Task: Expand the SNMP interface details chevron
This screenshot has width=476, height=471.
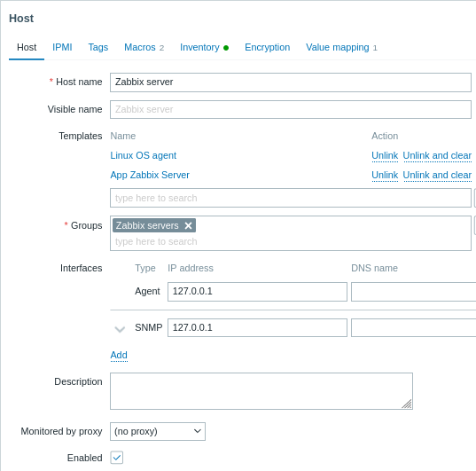Action: 120,329
